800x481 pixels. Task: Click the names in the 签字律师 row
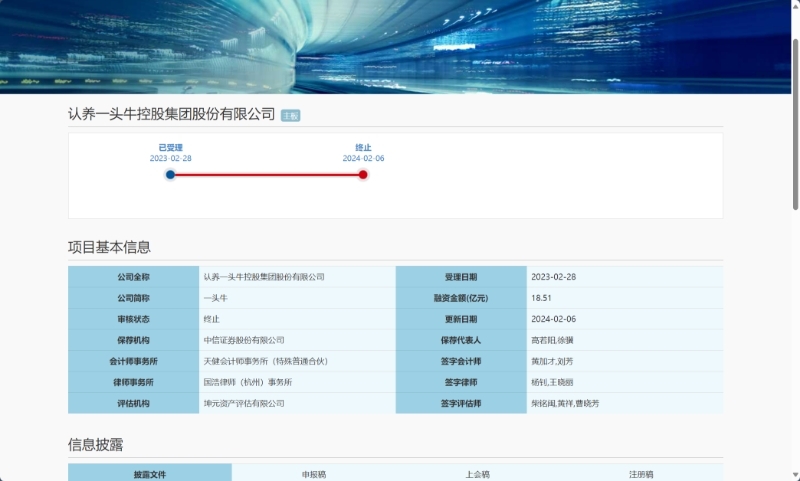click(552, 382)
